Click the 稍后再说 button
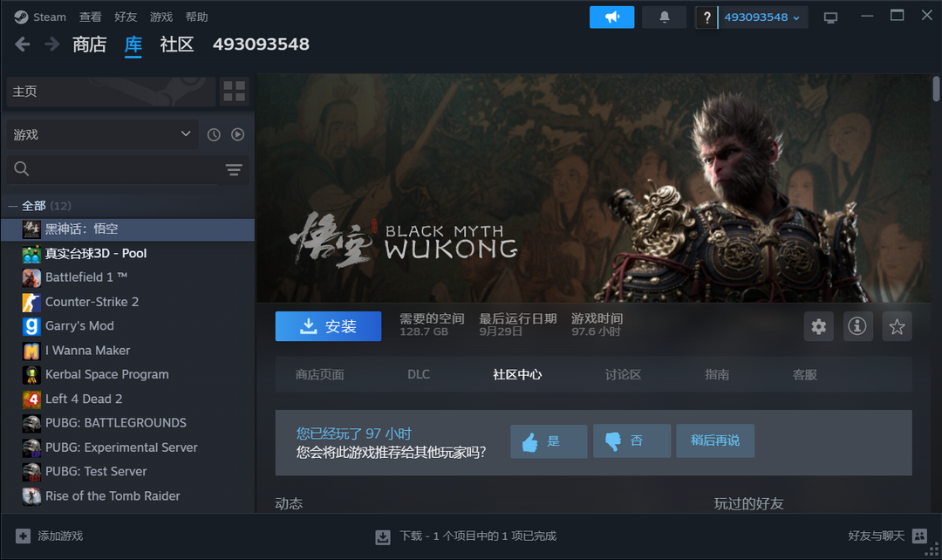The image size is (942, 560). pyautogui.click(x=715, y=441)
